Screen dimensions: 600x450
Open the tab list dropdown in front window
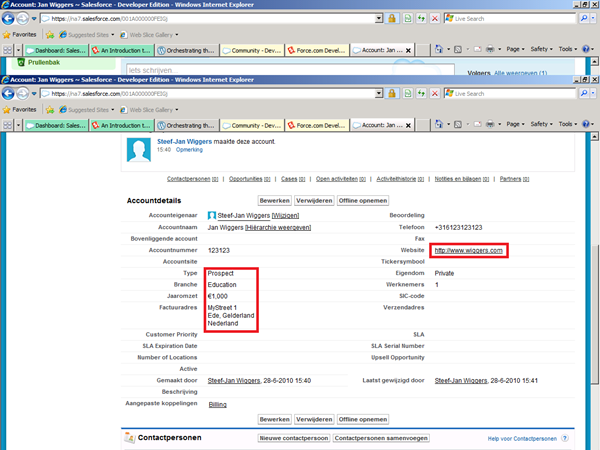coord(18,125)
